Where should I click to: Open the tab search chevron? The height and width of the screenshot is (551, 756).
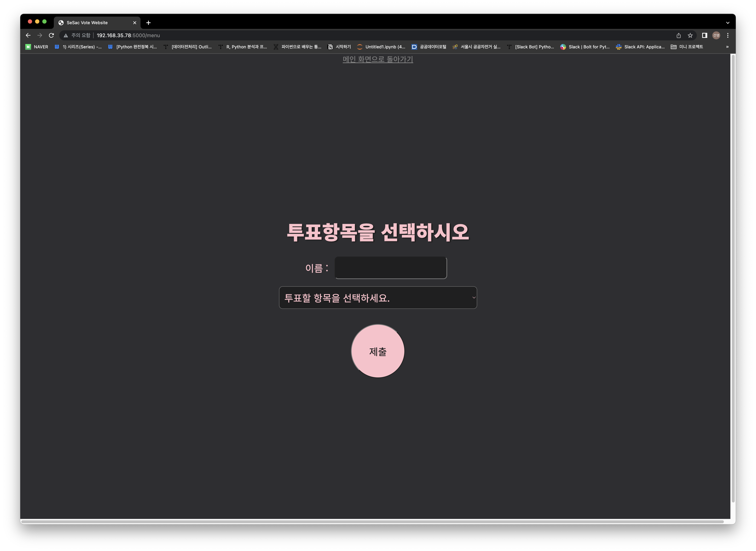click(x=728, y=23)
